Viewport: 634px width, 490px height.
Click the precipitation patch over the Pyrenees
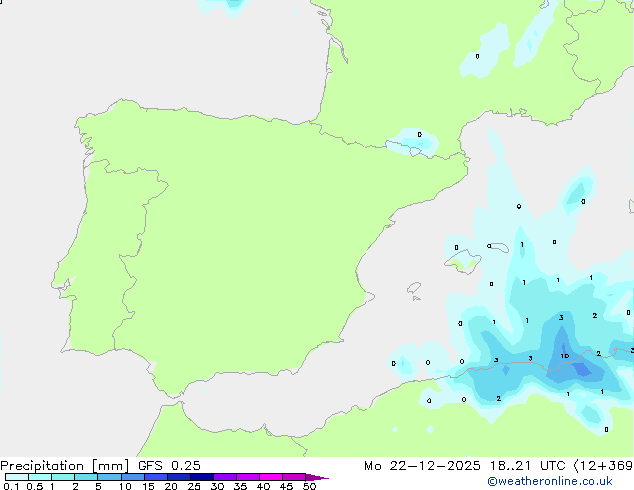413,141
